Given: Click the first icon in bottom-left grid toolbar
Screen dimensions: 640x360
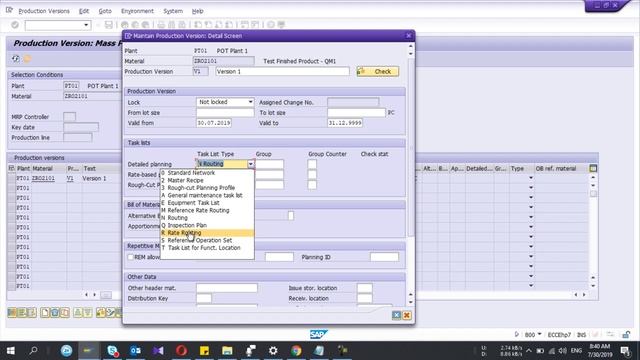Looking at the screenshot, I should [12, 313].
